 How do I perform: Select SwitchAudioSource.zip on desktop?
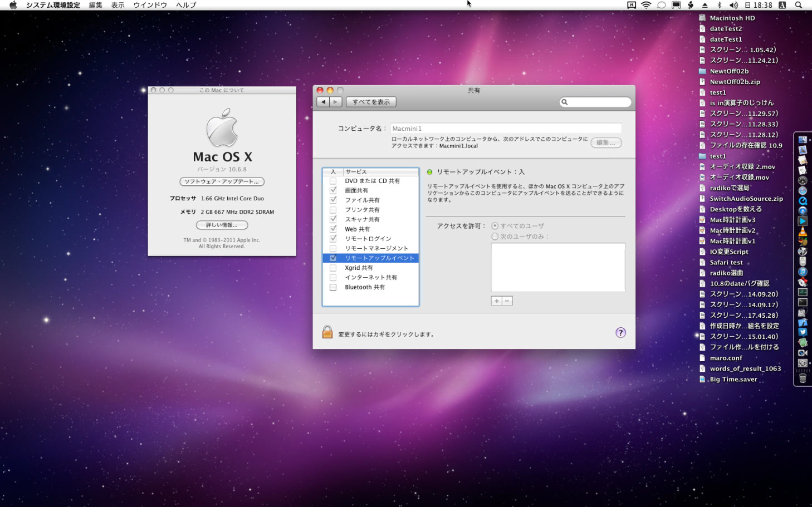(741, 199)
